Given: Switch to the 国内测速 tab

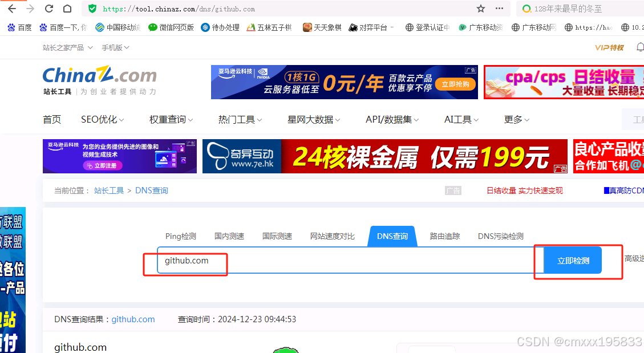Looking at the screenshot, I should click(x=229, y=237).
